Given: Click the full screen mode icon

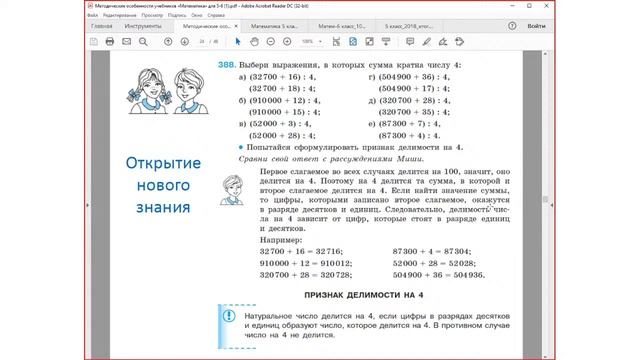Looking at the screenshot, I should coord(369,42).
